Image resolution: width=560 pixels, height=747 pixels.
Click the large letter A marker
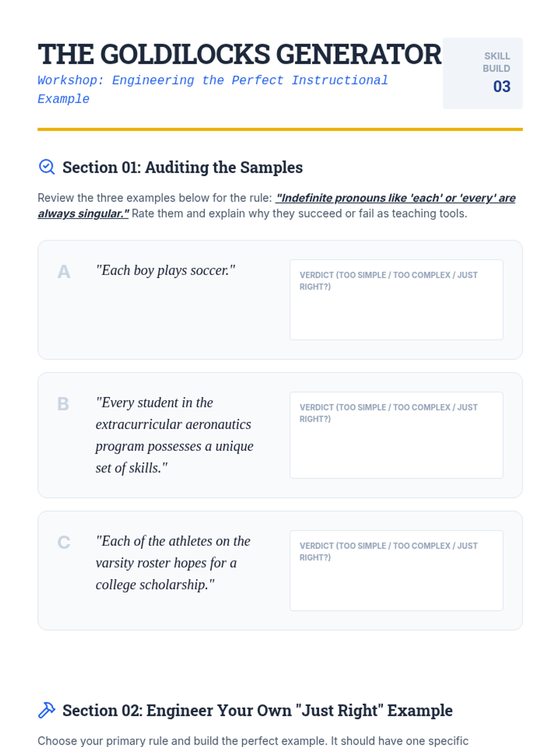click(64, 272)
